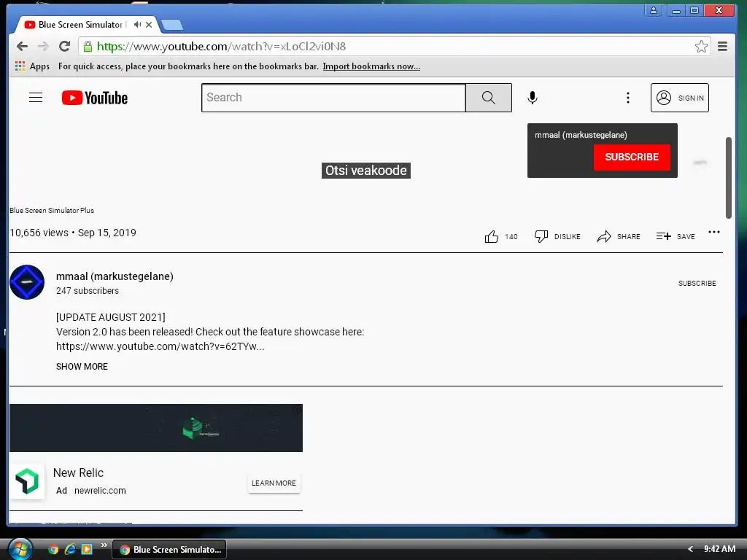Click the Blue Screen Simulator taskbar button
This screenshot has width=747, height=560.
point(169,550)
